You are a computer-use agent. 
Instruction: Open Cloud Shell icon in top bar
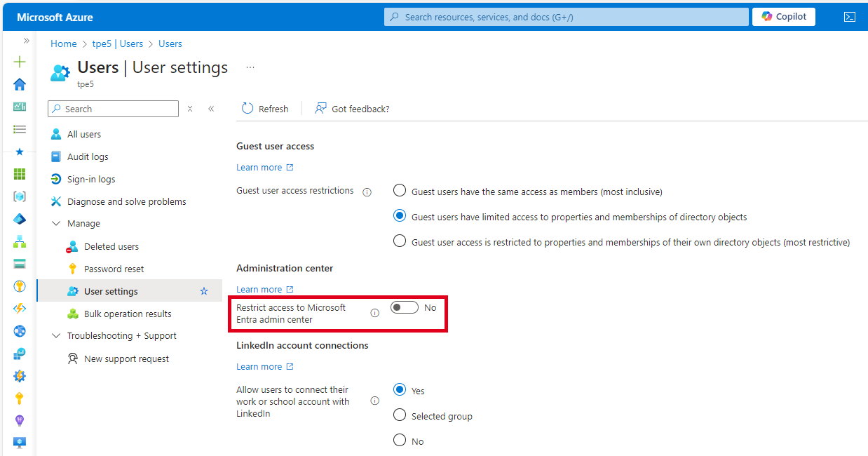pos(849,17)
